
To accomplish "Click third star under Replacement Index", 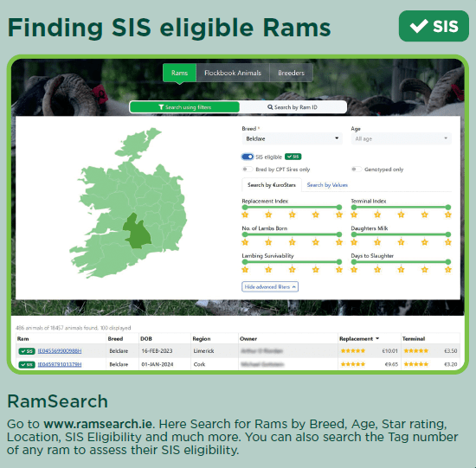I will click(292, 215).
